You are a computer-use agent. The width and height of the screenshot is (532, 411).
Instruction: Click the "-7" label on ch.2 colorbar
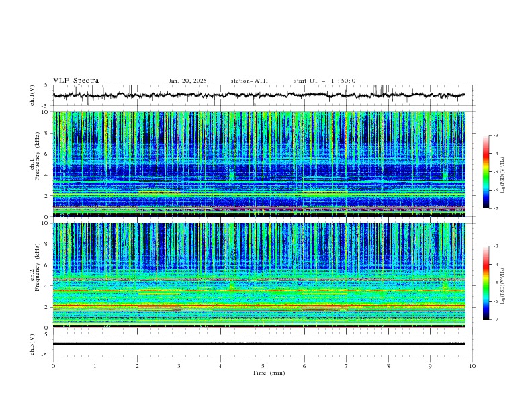(x=495, y=320)
